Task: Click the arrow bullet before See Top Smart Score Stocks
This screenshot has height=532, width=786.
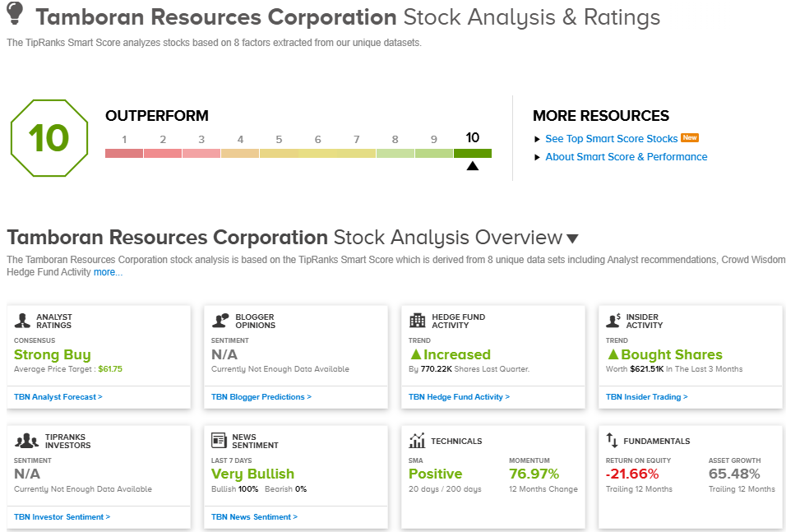Action: 537,140
